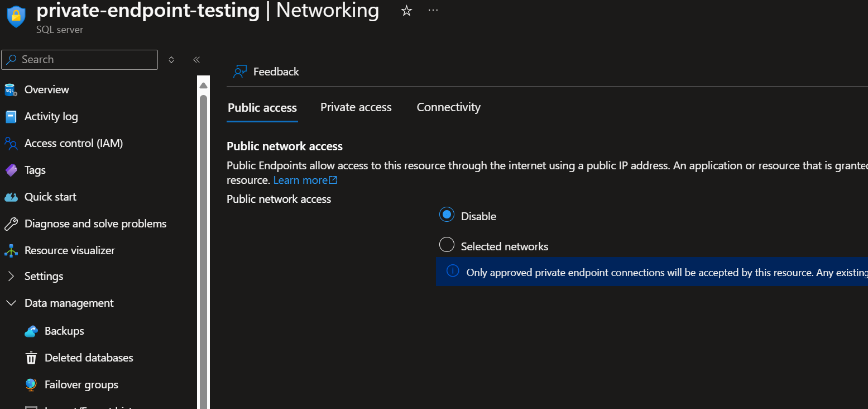The image size is (868, 409).
Task: Click the Learn more external-link icon
Action: pos(333,180)
